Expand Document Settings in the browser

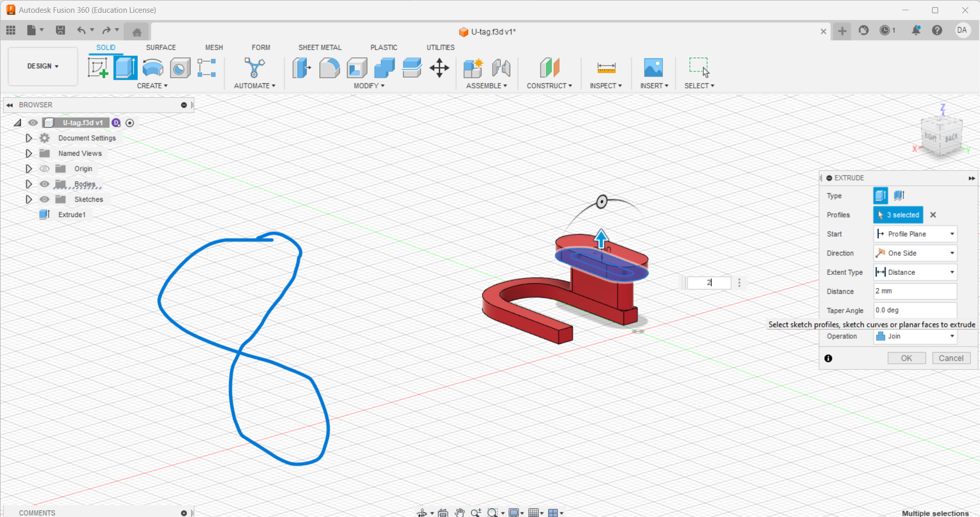pyautogui.click(x=29, y=137)
